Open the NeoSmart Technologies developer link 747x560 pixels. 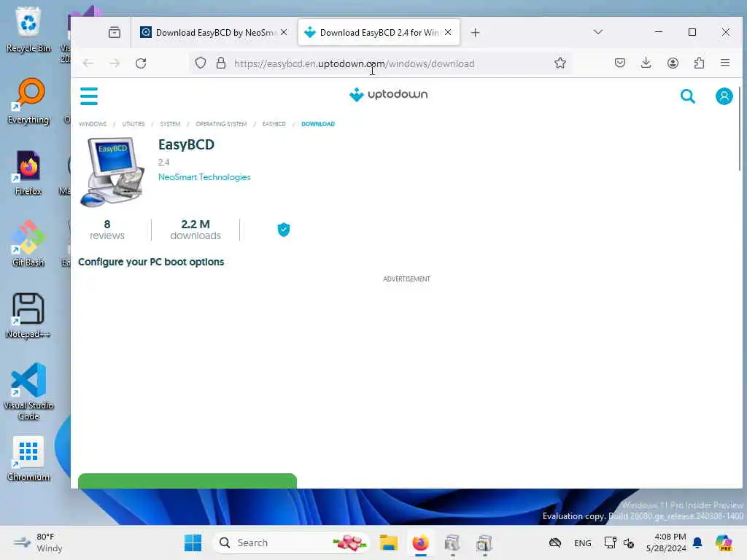click(x=204, y=177)
